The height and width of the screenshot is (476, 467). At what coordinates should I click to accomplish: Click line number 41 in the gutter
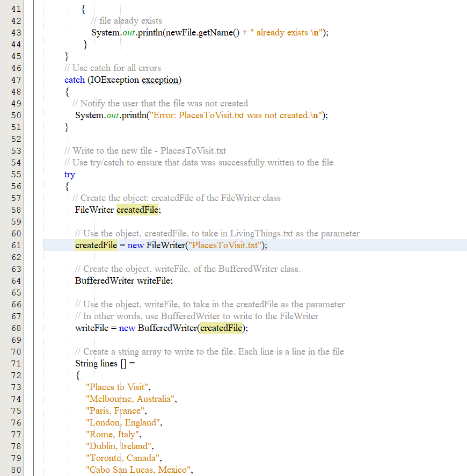click(x=16, y=9)
